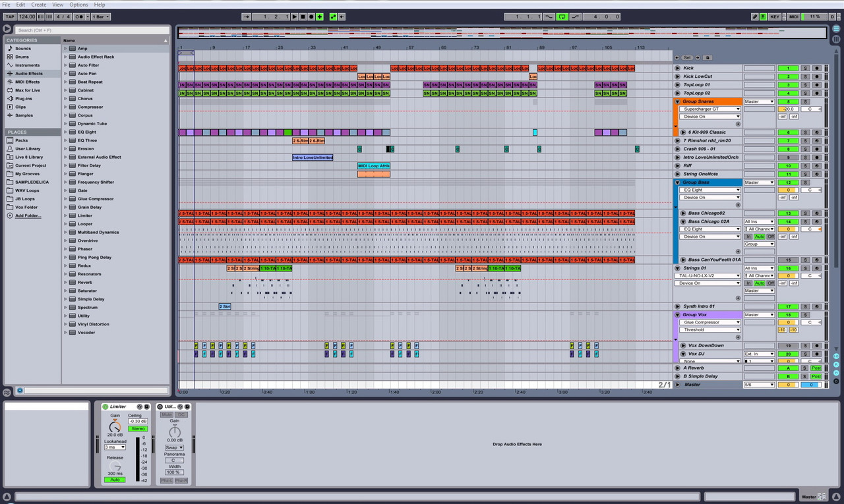Toggle the Metronome button
Image resolution: width=844 pixels, height=504 pixels.
coord(79,16)
